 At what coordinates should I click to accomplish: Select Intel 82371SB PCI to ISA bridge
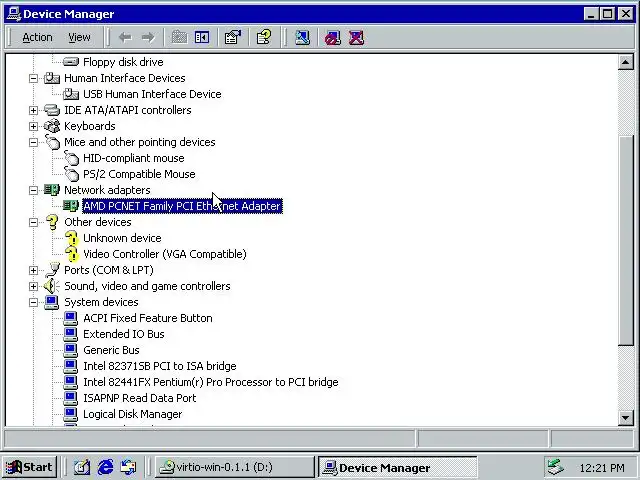click(x=160, y=366)
